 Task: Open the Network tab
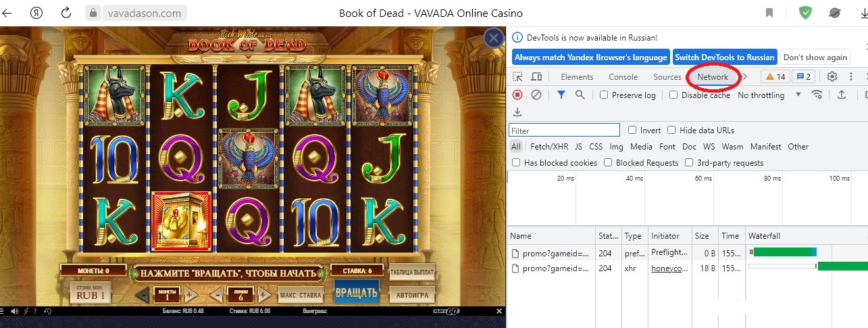click(713, 77)
